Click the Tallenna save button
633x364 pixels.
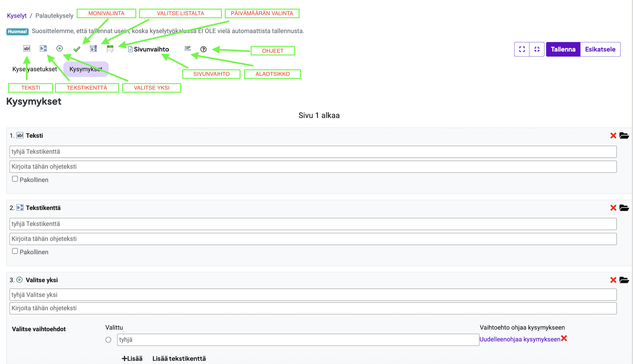(x=563, y=49)
